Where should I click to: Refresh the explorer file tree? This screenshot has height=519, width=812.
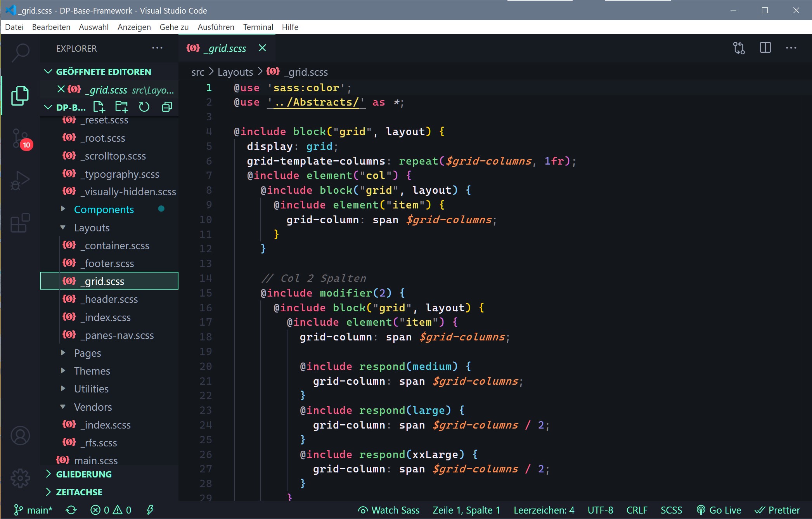pyautogui.click(x=144, y=107)
